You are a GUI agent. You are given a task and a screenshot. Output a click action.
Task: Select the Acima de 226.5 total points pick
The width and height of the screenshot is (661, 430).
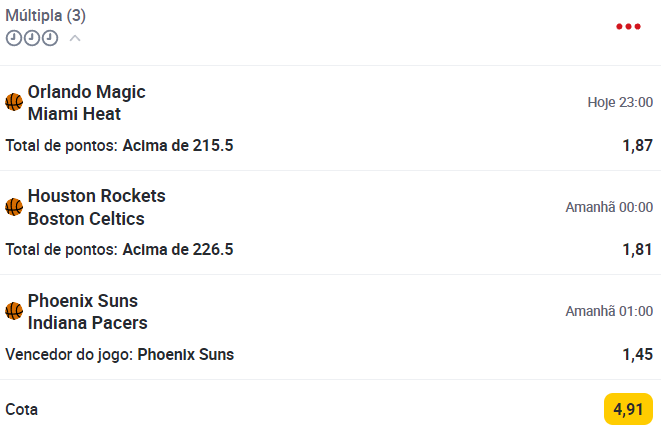[x=178, y=249]
